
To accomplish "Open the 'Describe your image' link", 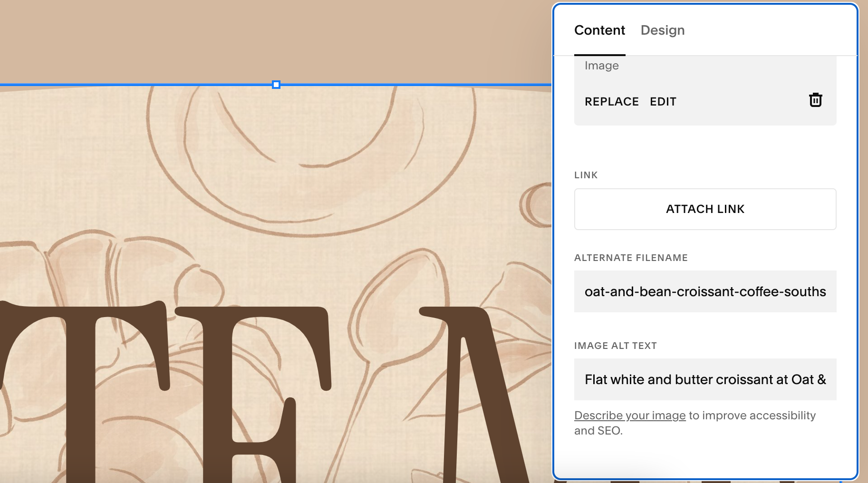I will pos(630,415).
